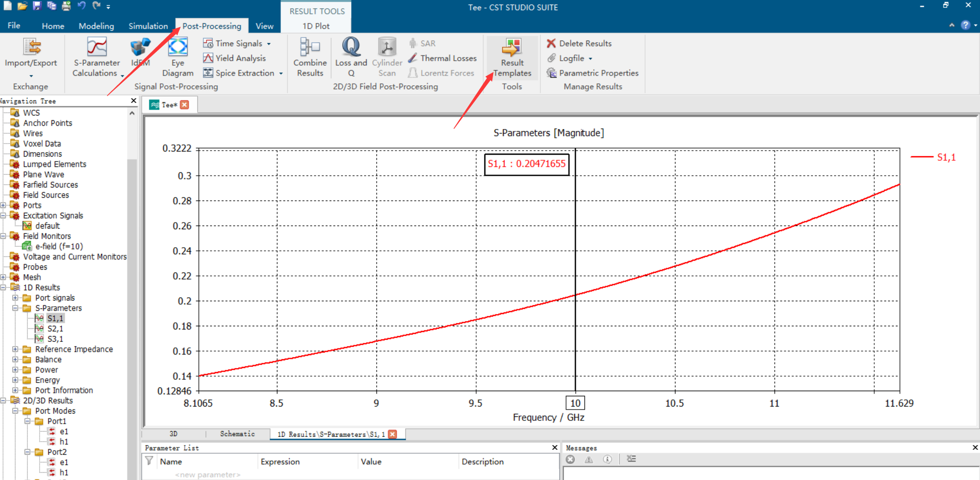The height and width of the screenshot is (480, 980).
Task: Close the S1,1 results tab
Action: tap(392, 434)
